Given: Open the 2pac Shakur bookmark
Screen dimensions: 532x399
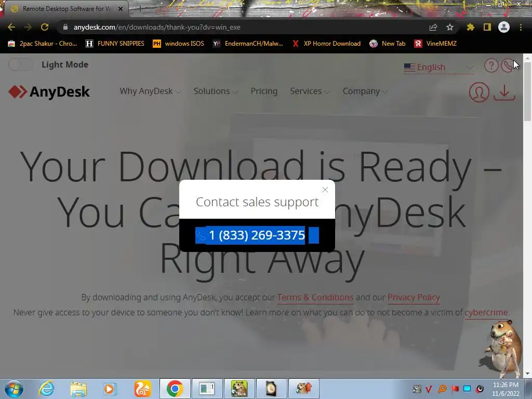Looking at the screenshot, I should click(43, 44).
